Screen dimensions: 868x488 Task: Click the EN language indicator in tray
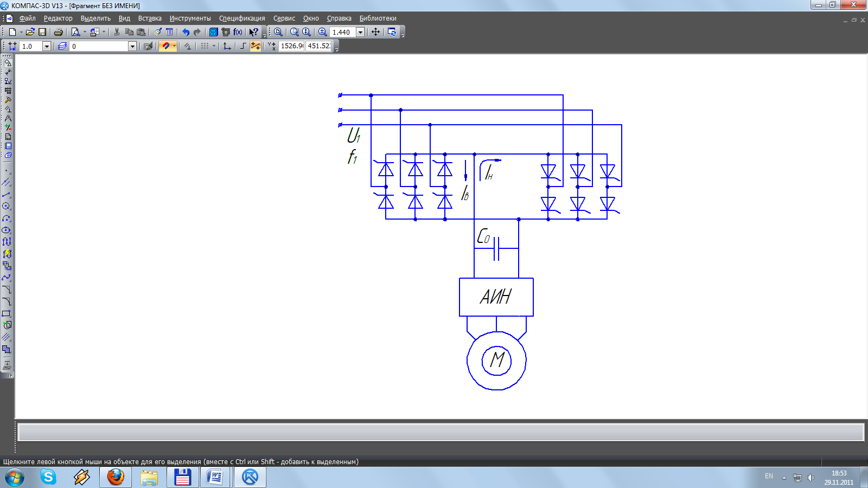click(x=769, y=476)
